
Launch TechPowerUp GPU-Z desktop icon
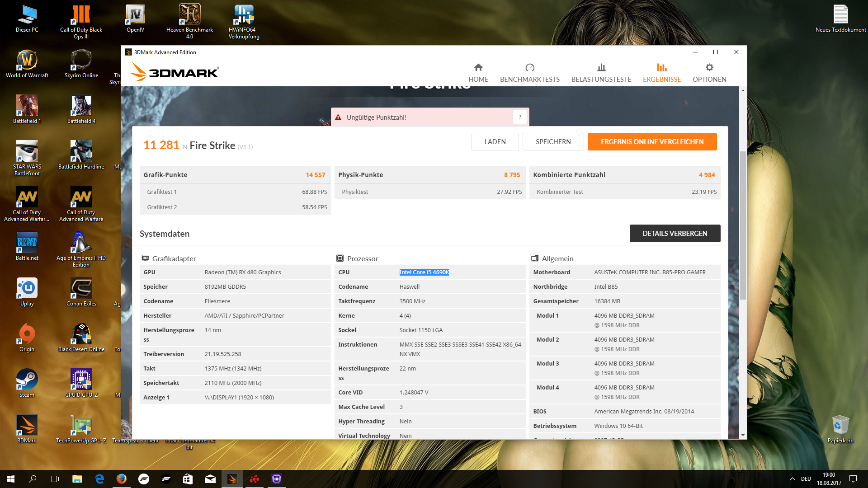pos(81,426)
